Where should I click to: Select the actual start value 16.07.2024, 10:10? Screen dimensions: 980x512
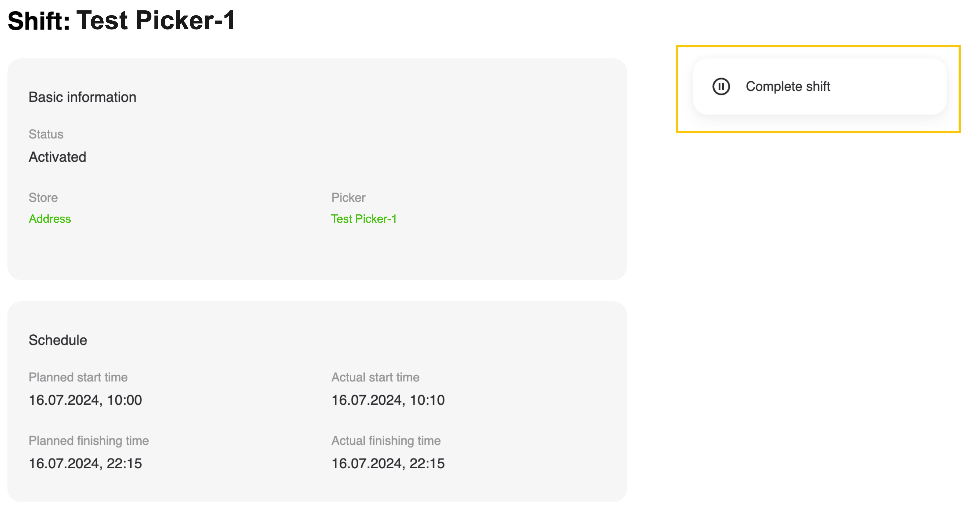coord(388,400)
